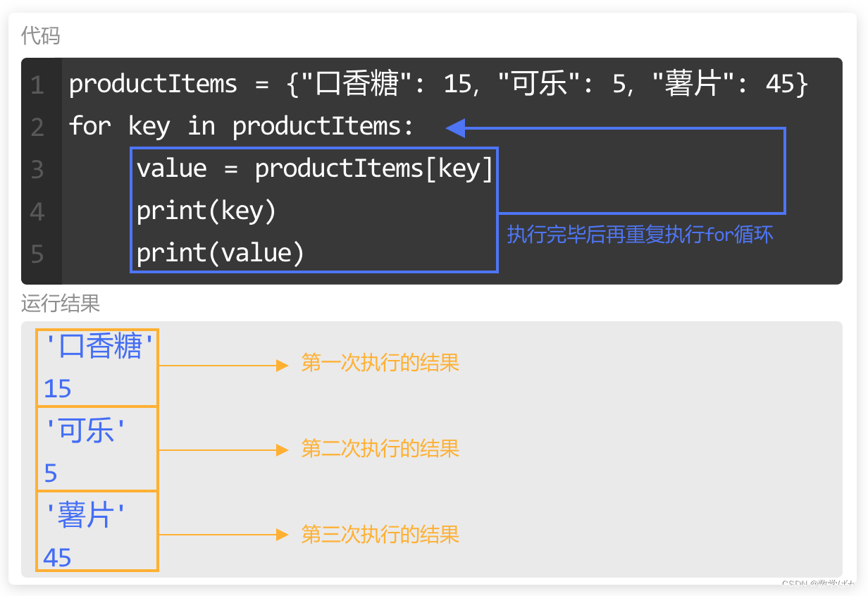
Task: Click line number 2 in the gutter
Action: [x=37, y=128]
